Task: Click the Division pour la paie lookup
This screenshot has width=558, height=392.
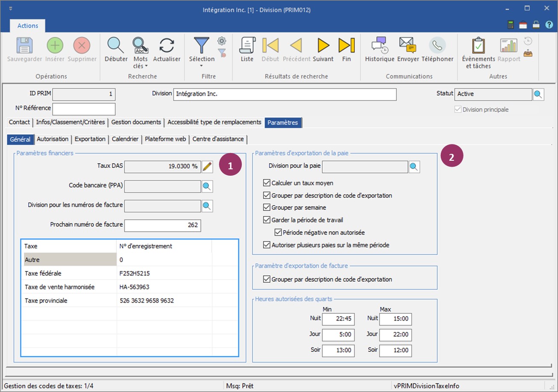Action: click(414, 167)
